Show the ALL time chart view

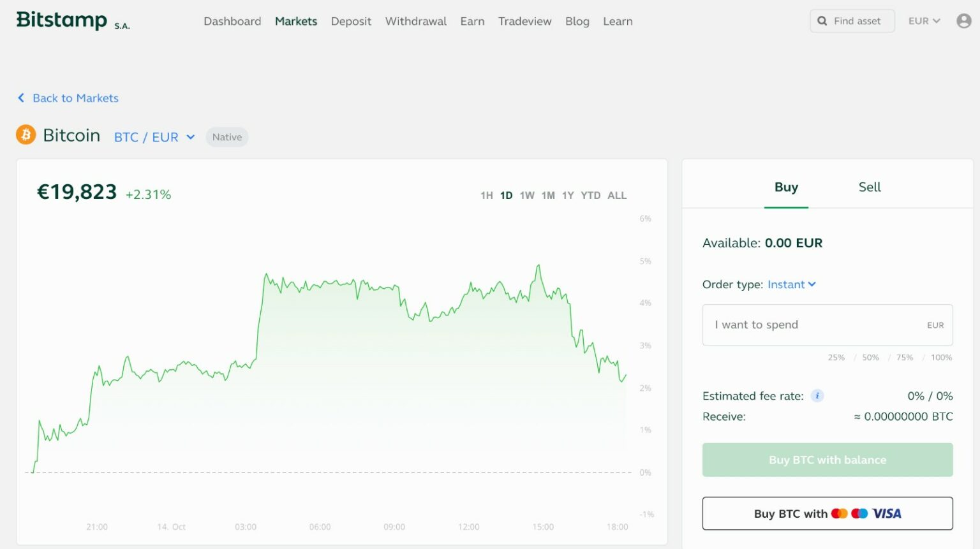[616, 195]
